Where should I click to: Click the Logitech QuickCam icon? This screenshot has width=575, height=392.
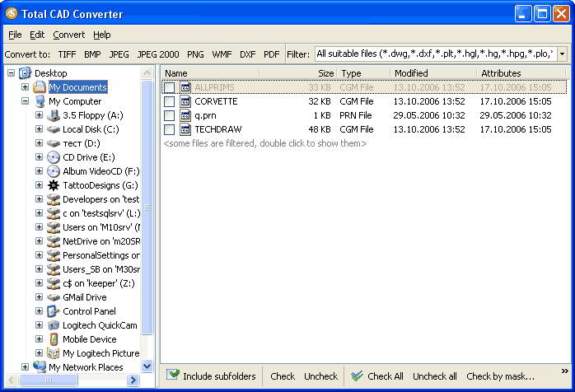[54, 325]
